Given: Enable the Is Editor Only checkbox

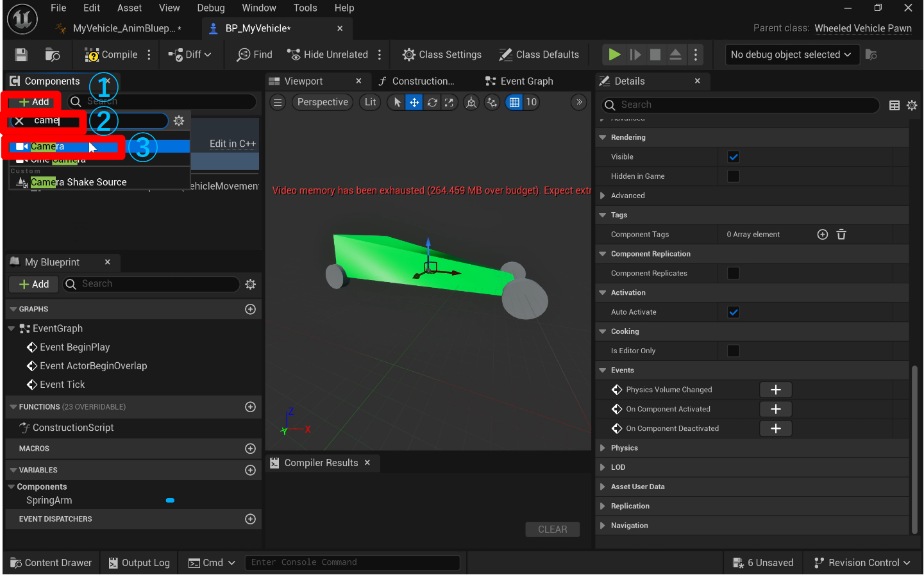Looking at the screenshot, I should click(x=734, y=351).
